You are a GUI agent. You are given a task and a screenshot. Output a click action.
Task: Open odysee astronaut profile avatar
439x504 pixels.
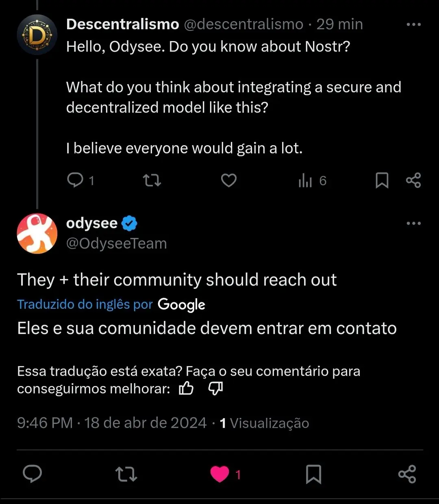37,233
